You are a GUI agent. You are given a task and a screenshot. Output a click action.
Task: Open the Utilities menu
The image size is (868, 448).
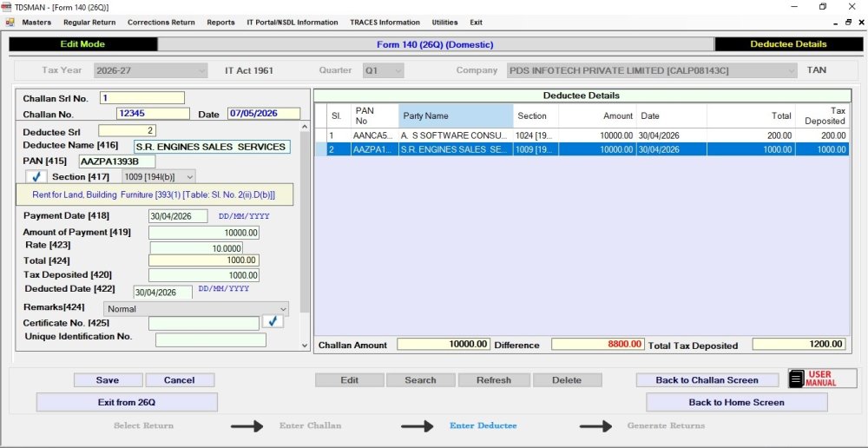[444, 23]
